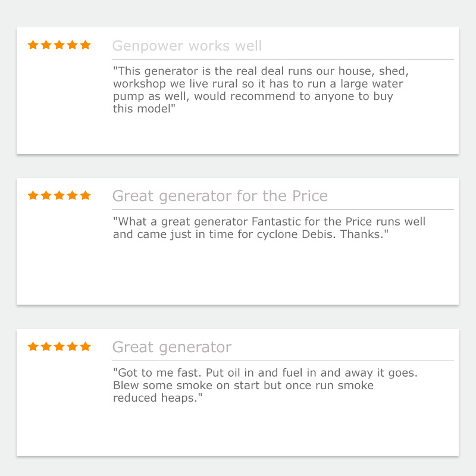Click second star of Great generator for the Price review
476x476 pixels.
[x=46, y=195]
